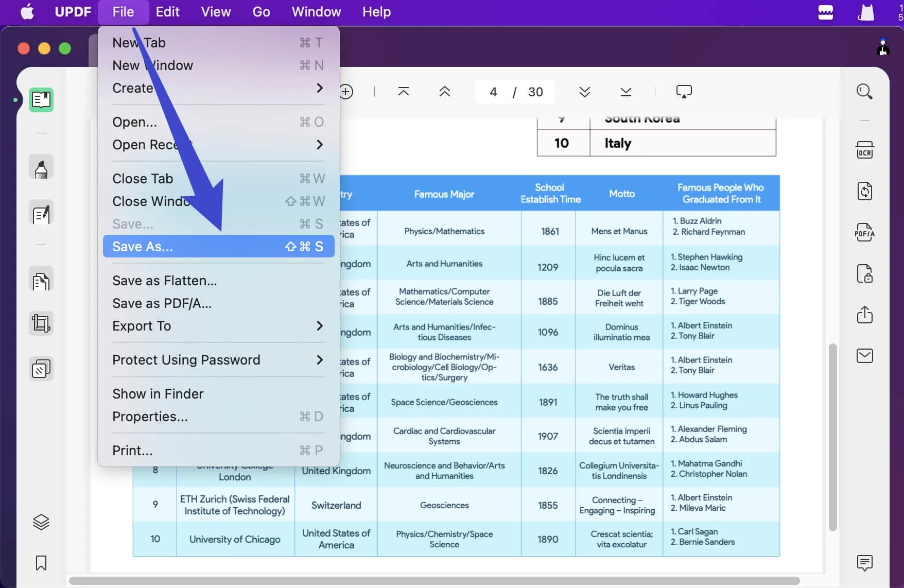
Task: Choose Save as PDF/A… option
Action: [219, 303]
